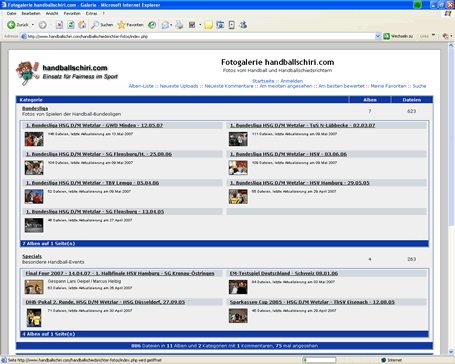Image resolution: width=455 pixels, height=364 pixels.
Task: Open the Extras menu
Action: (x=91, y=13)
